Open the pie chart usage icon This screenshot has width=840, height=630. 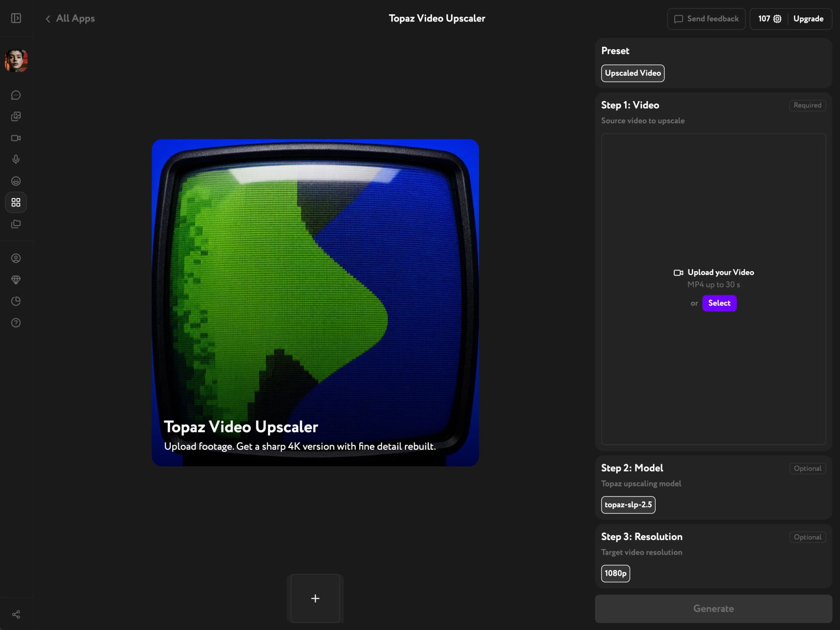16,301
